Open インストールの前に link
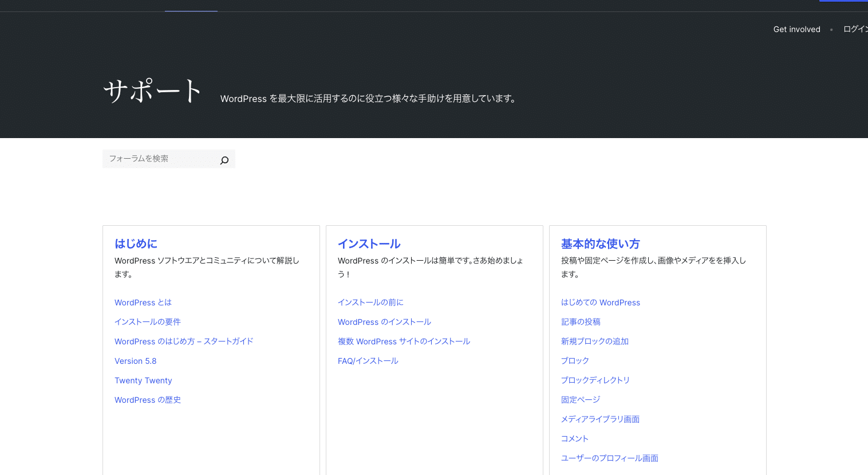The width and height of the screenshot is (868, 475). point(370,303)
